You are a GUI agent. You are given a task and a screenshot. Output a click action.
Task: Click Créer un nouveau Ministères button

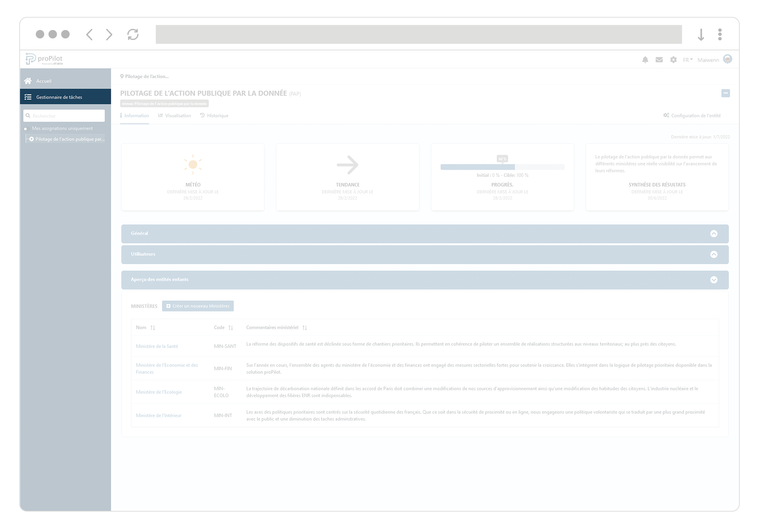tap(198, 306)
